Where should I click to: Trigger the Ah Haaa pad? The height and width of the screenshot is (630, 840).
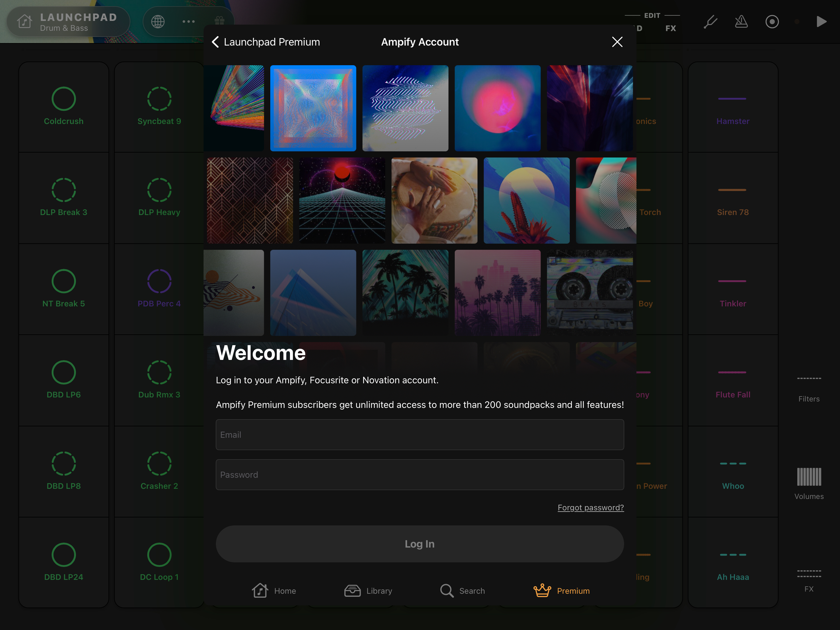pos(733,563)
